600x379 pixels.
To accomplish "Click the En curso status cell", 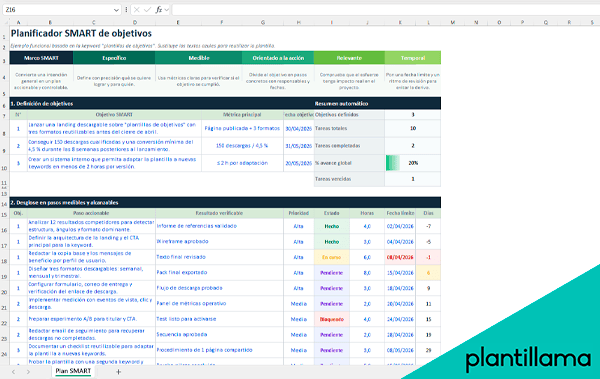I will (x=332, y=257).
